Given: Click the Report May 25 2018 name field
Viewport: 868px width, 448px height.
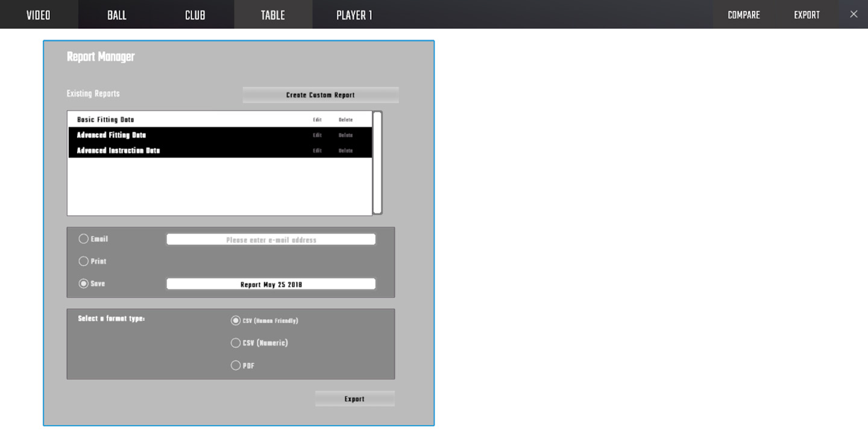Looking at the screenshot, I should [x=271, y=284].
